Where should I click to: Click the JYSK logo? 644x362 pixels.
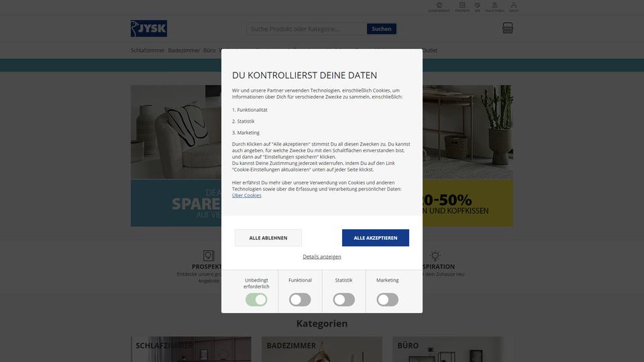149,28
